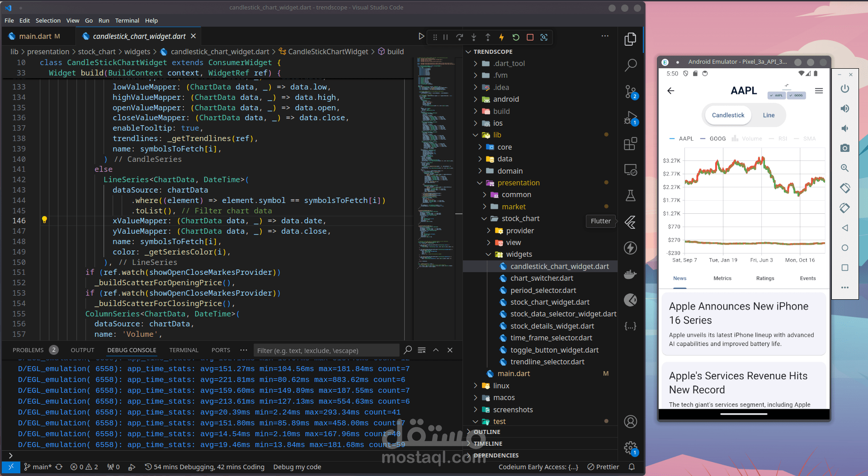Screen dimensions: 868x476
Task: Expand the OUTLINE section
Action: (x=486, y=432)
